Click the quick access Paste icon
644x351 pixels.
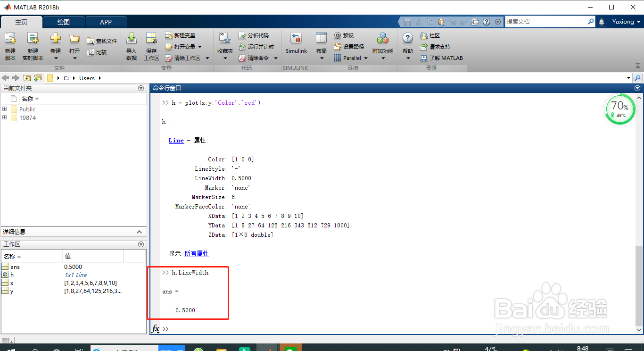point(441,22)
